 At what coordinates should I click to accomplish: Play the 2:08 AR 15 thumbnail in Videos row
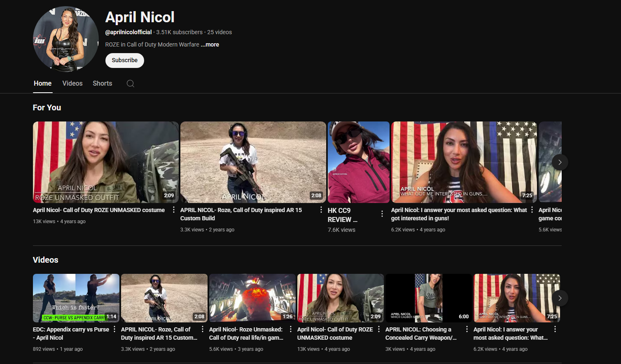[164, 298]
